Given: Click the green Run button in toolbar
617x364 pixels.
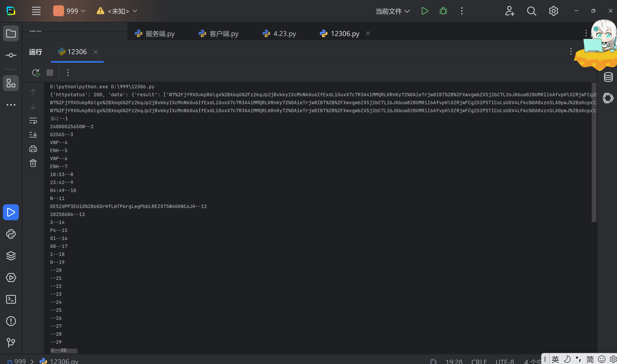Looking at the screenshot, I should point(425,11).
